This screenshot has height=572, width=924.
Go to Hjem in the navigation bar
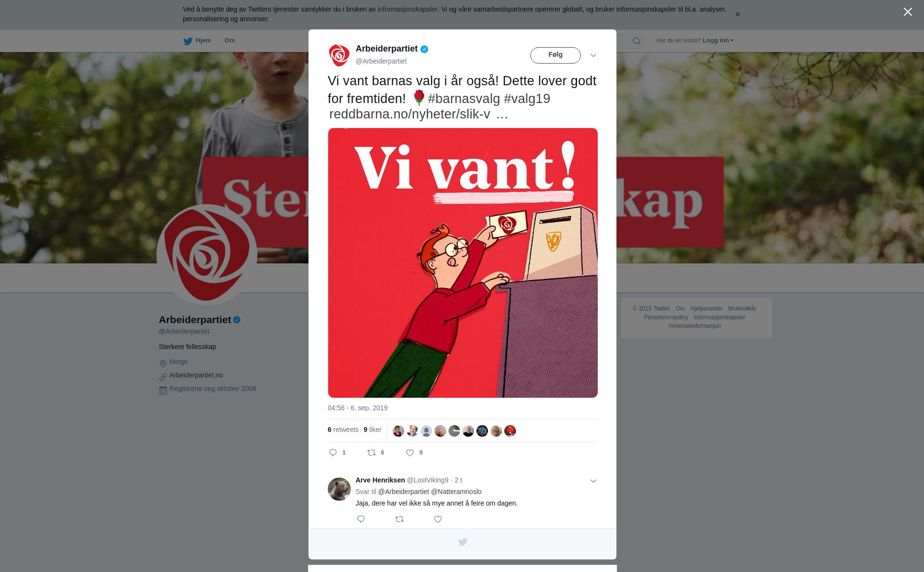click(x=203, y=40)
